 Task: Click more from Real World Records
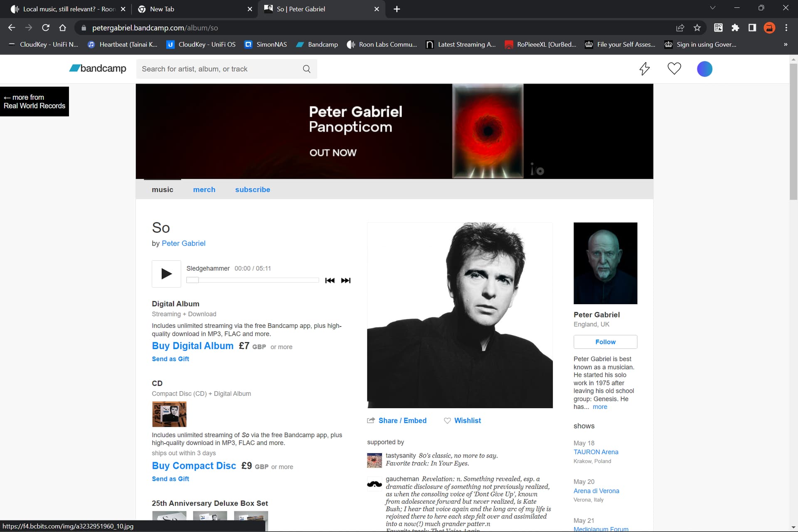(x=34, y=101)
